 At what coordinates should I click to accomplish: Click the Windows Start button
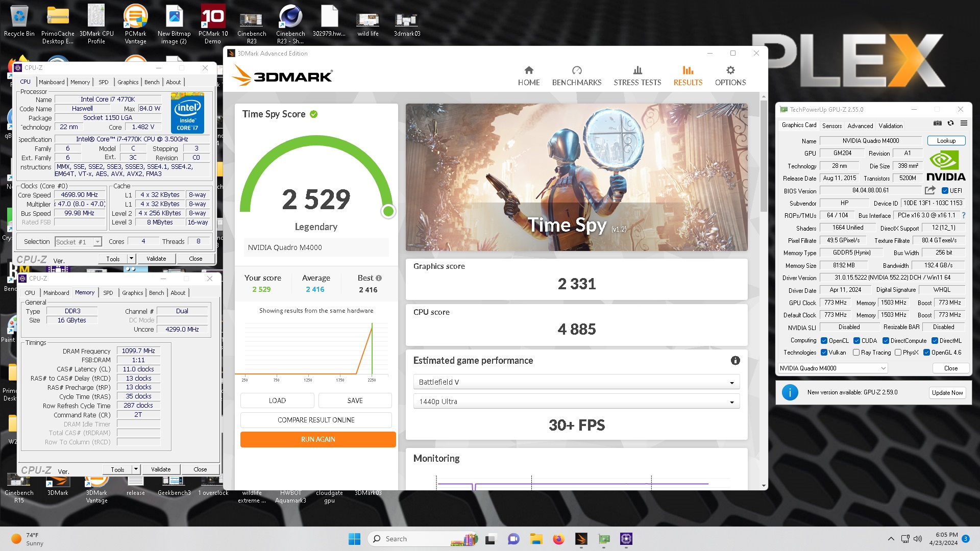tap(354, 539)
